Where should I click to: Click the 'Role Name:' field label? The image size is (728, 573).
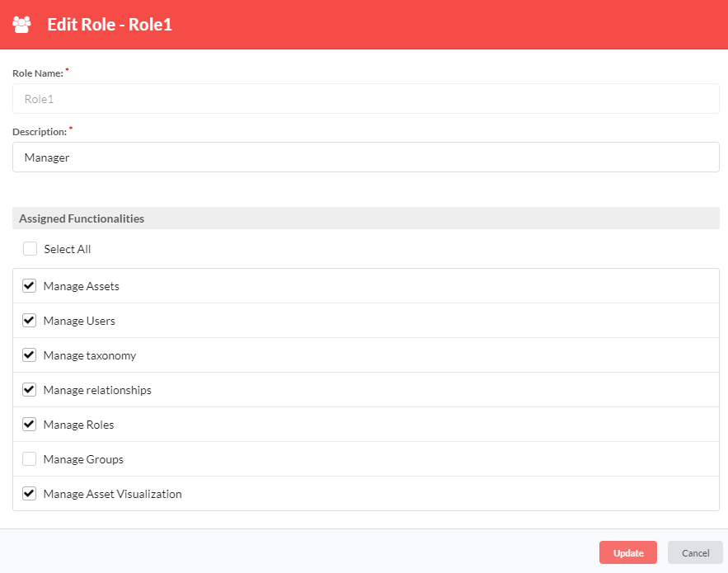click(38, 73)
